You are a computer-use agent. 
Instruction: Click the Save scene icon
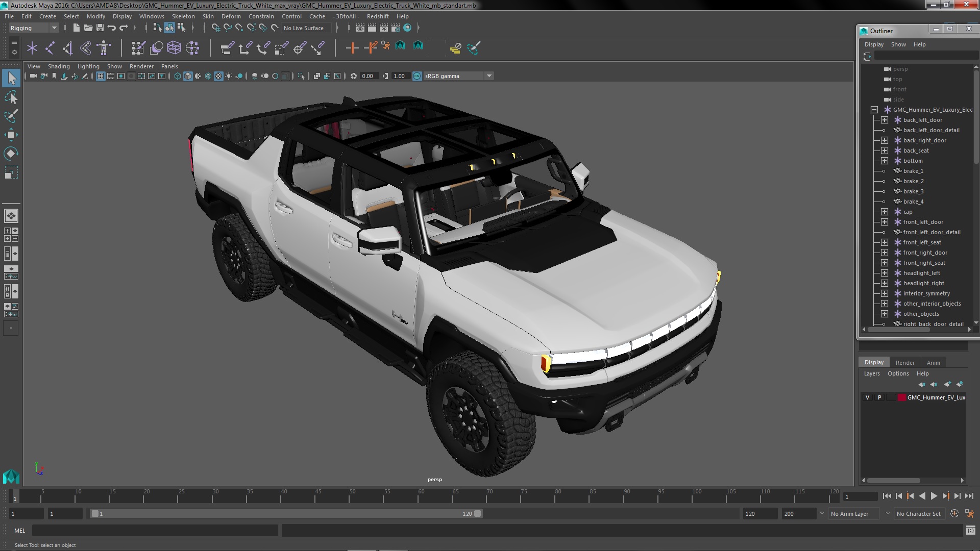[x=100, y=28]
